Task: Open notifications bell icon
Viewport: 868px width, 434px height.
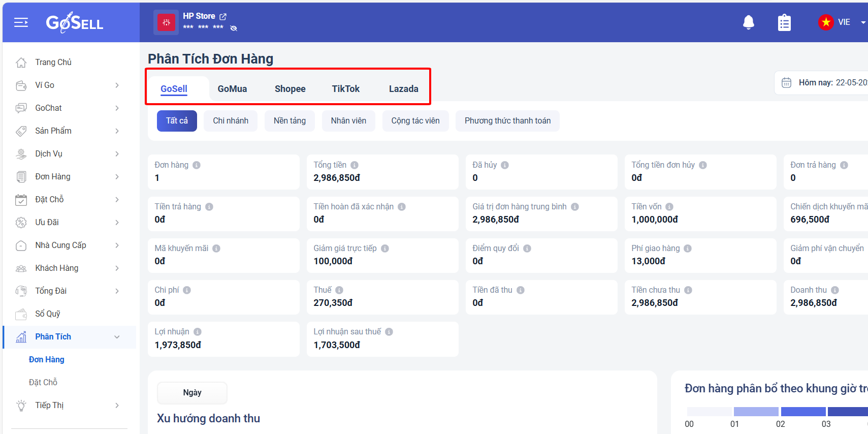Action: tap(749, 22)
